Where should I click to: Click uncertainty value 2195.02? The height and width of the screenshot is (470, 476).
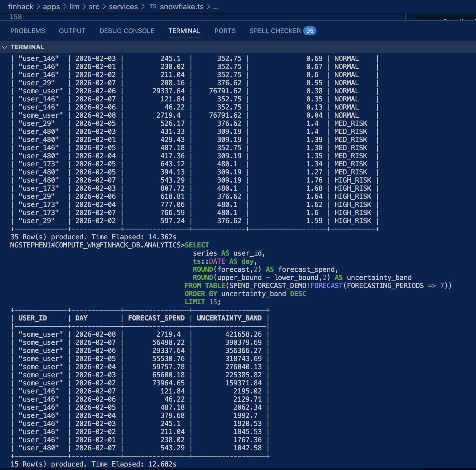coord(248,391)
